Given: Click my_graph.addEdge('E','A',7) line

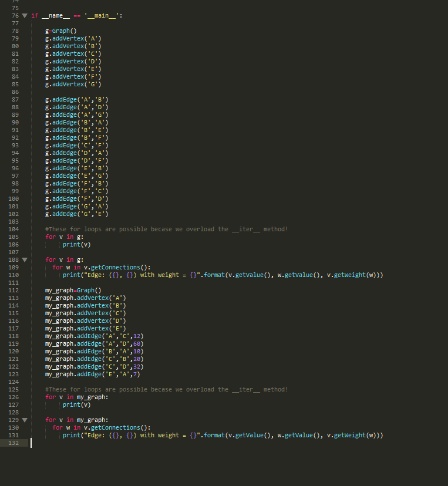Looking at the screenshot, I should click(x=93, y=374).
